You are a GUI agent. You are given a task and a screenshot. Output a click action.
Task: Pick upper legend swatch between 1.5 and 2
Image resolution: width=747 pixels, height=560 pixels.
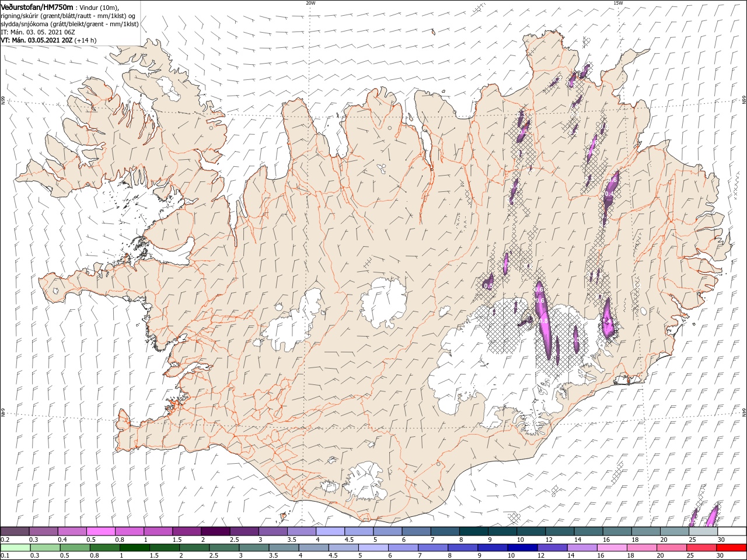186,531
